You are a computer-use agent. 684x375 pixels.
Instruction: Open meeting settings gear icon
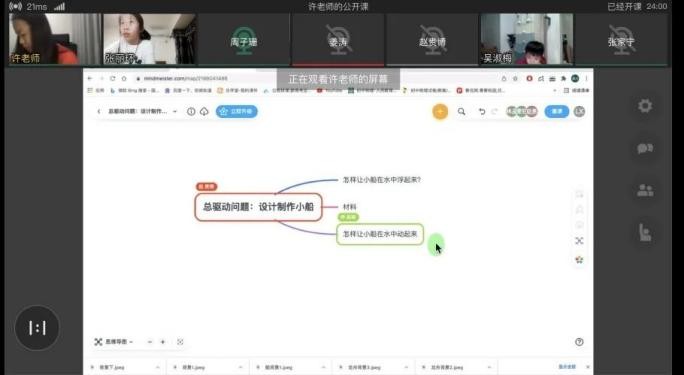tap(645, 106)
